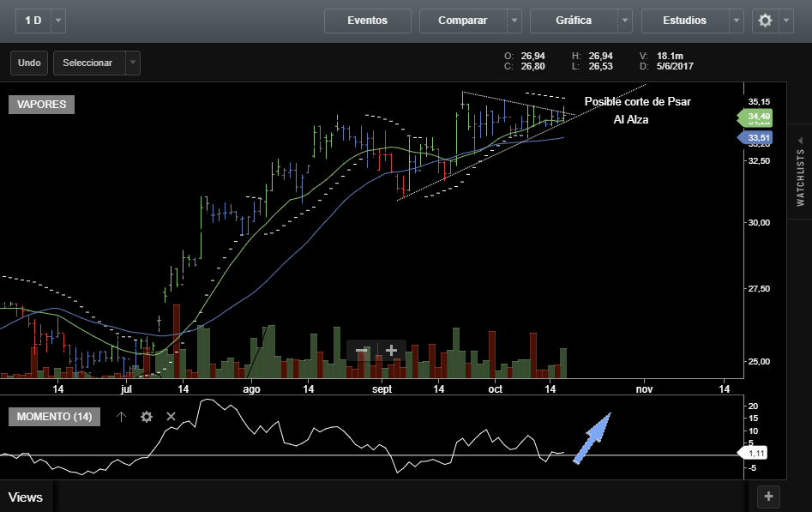Expand Comparar dropdown arrow

tap(514, 21)
